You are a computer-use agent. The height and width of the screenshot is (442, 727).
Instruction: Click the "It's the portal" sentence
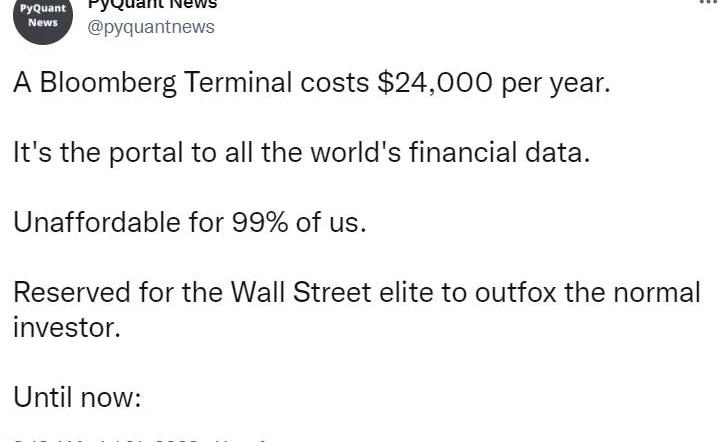(302, 153)
